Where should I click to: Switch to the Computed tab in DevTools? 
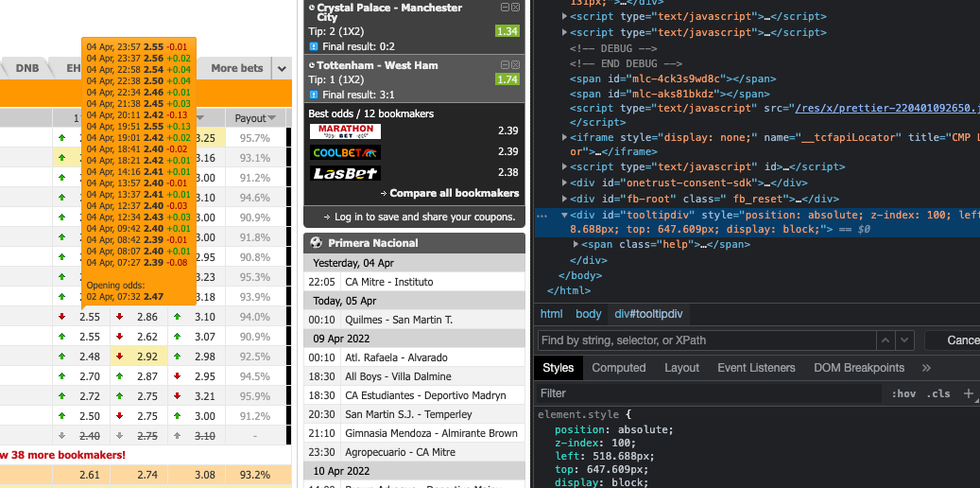click(x=619, y=368)
